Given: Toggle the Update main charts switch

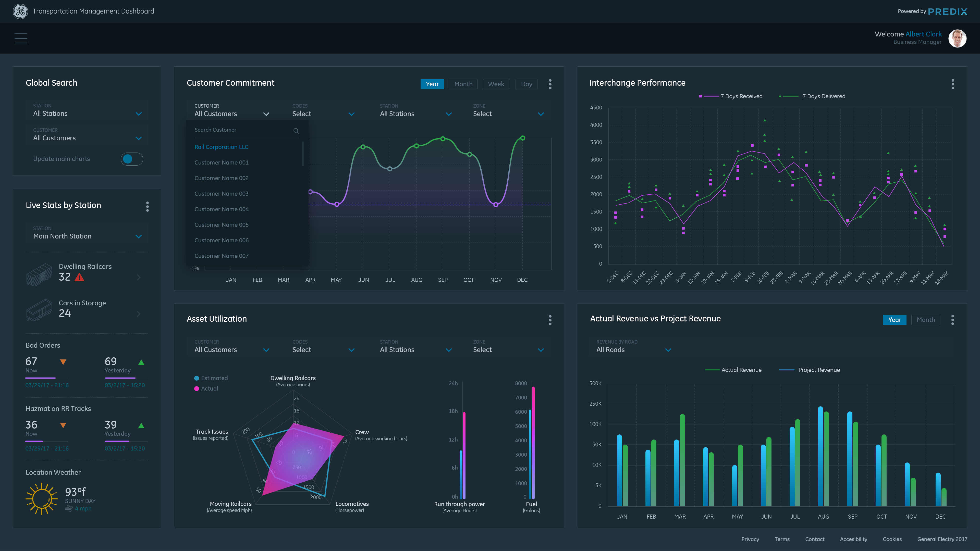Looking at the screenshot, I should point(132,159).
